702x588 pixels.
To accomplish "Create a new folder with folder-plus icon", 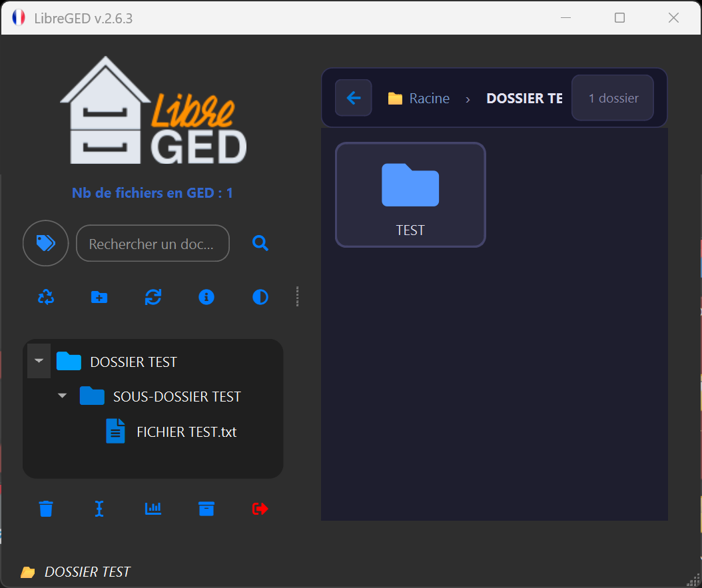I will click(99, 297).
